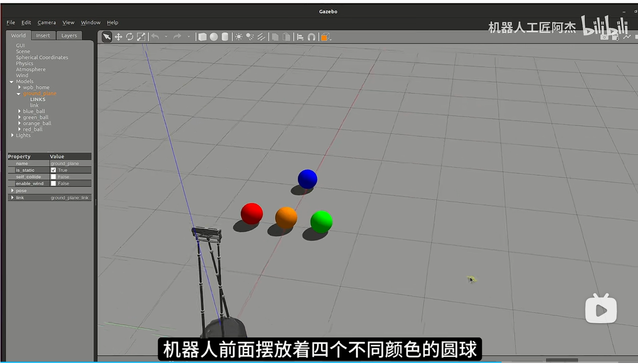Select Wind in the world tree
The height and width of the screenshot is (364, 638).
point(22,75)
